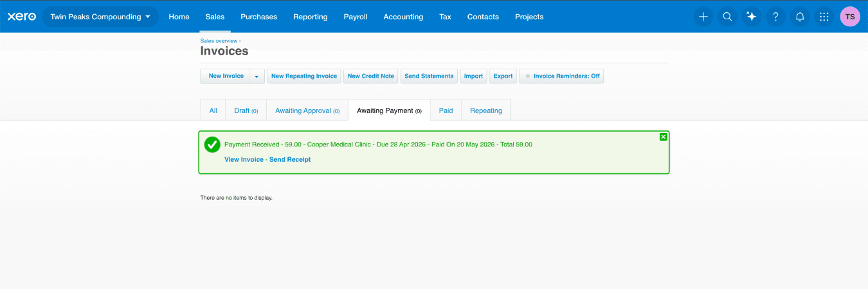Screen dimensions: 868x289
Task: Open the Tax menu
Action: 445,17
